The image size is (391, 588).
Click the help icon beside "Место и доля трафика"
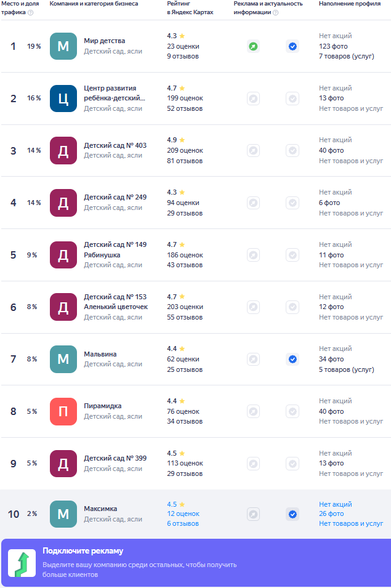coord(31,12)
